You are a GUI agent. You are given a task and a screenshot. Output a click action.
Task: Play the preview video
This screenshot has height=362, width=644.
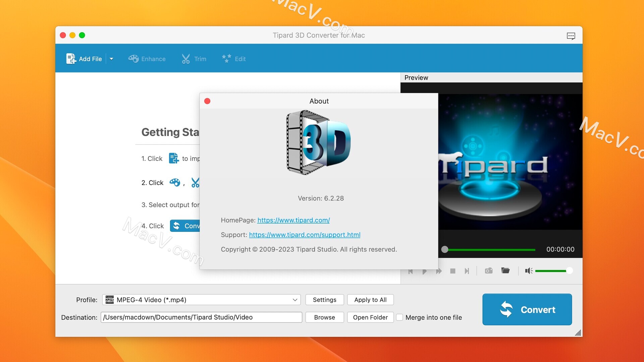425,271
